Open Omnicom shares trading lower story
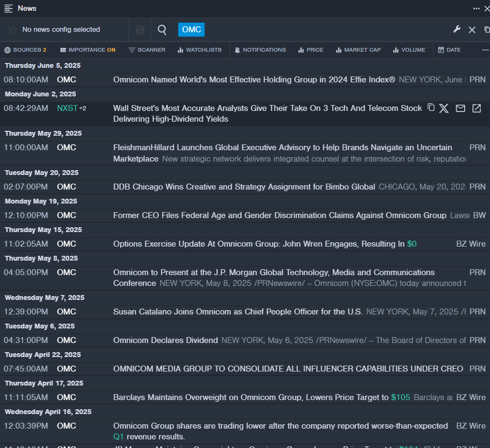Screen dimensions: 490x448 281,431
